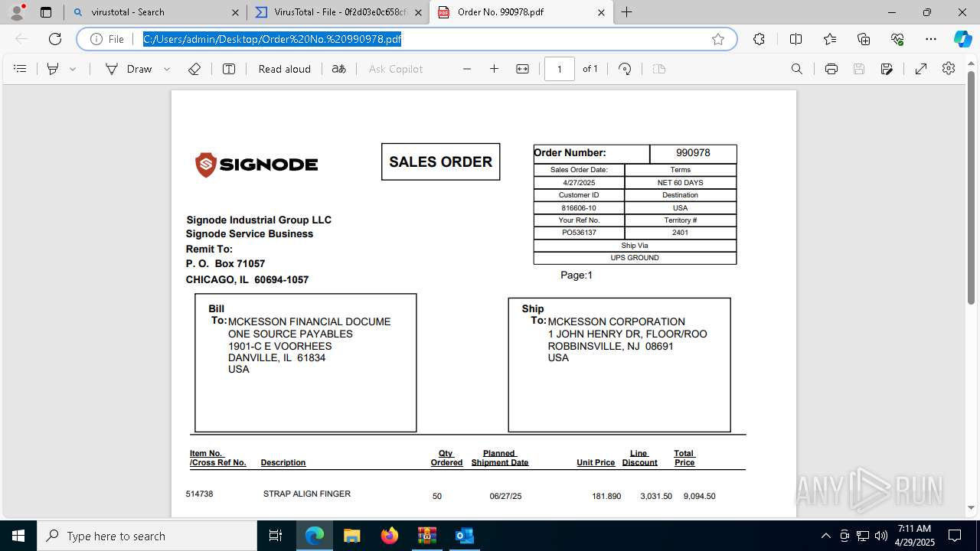Screen dimensions: 980x551
Task: Add text box to PDF
Action: tap(229, 69)
